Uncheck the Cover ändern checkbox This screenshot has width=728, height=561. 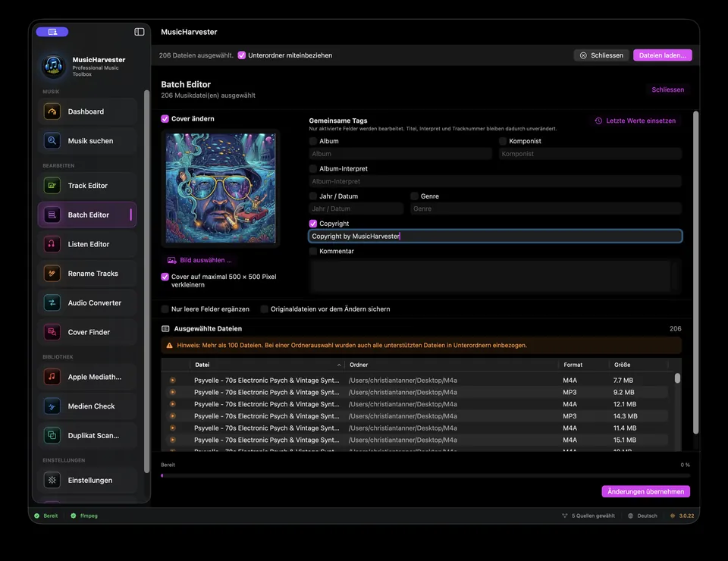[165, 119]
